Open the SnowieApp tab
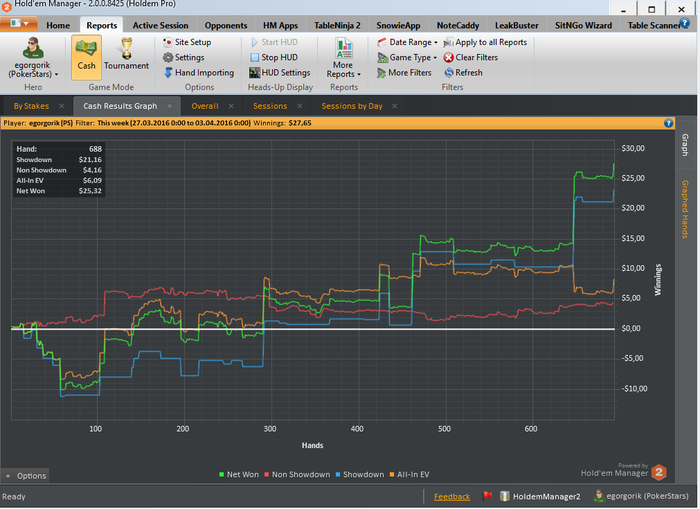This screenshot has height=509, width=700. coord(398,25)
